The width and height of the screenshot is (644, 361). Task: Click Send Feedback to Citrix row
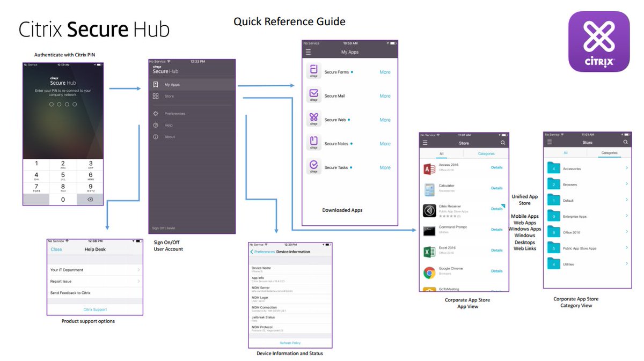pos(95,293)
